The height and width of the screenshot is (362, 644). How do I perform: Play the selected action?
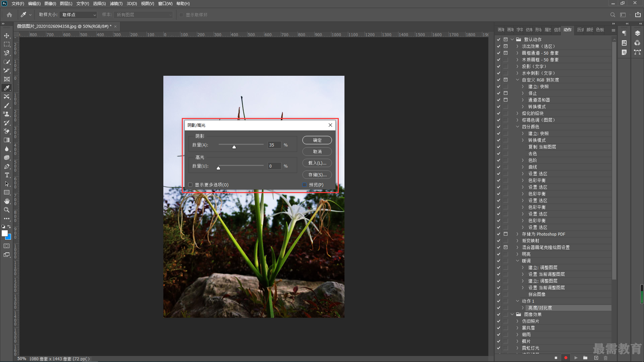click(x=576, y=358)
